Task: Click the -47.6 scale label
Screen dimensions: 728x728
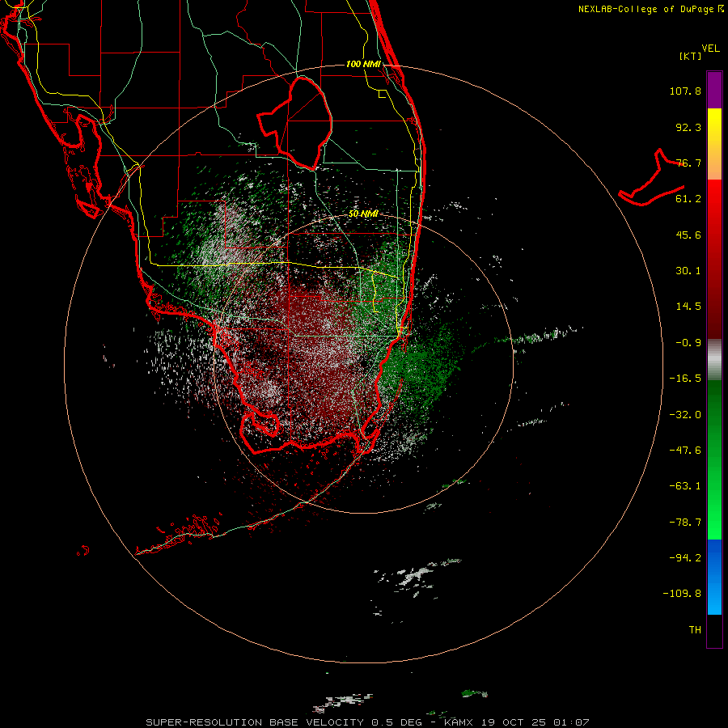Action: (685, 451)
